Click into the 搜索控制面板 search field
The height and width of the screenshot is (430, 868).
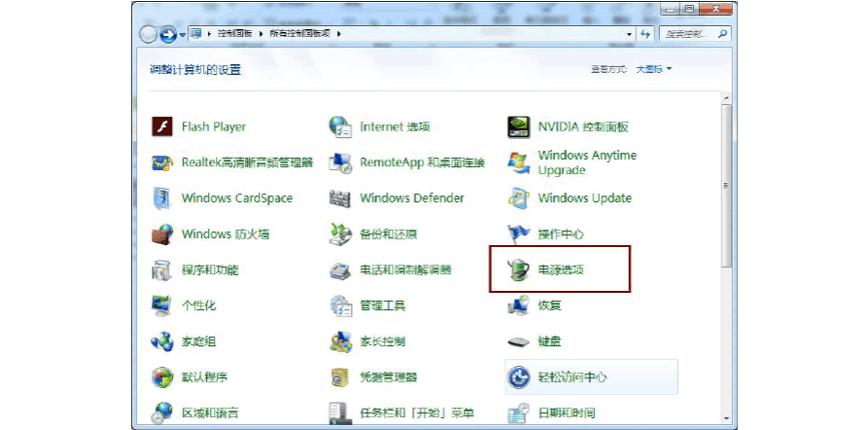pos(694,34)
